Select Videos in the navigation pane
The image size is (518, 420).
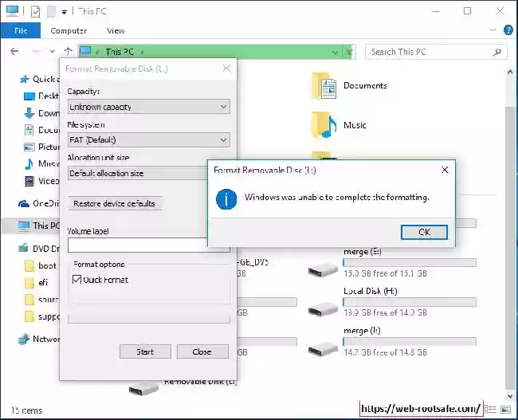(x=41, y=181)
